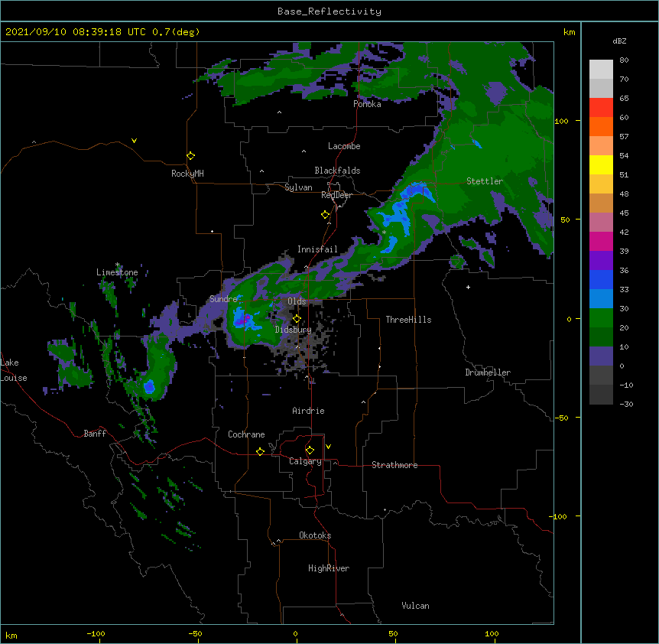Pick the violet purple swatch below 39 dBZ
The width and height of the screenshot is (659, 644).
(x=601, y=261)
